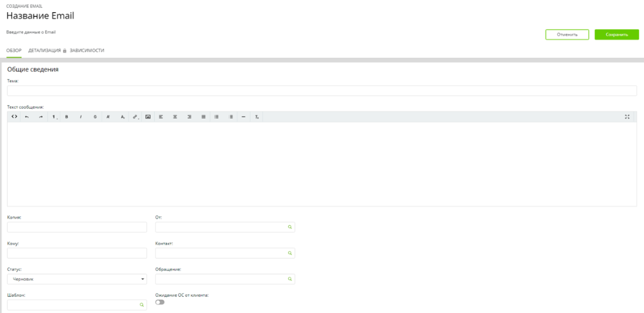Viewport: 644px width, 313px height.
Task: Open the insert link dropdown in toolbar
Action: pyautogui.click(x=135, y=117)
